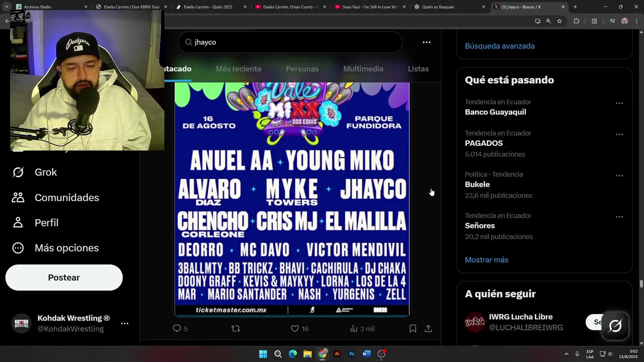644x362 pixels.
Task: Open options for PAGADOS trend
Action: tap(619, 134)
